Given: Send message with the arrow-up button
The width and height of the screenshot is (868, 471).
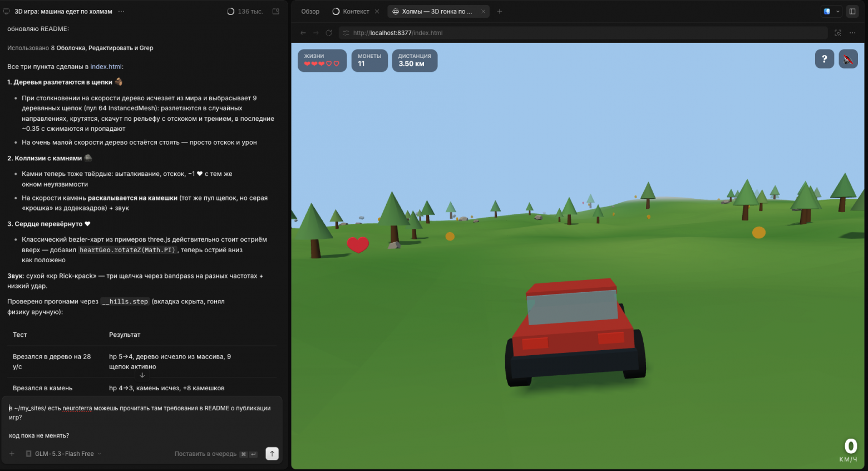Looking at the screenshot, I should click(x=272, y=454).
